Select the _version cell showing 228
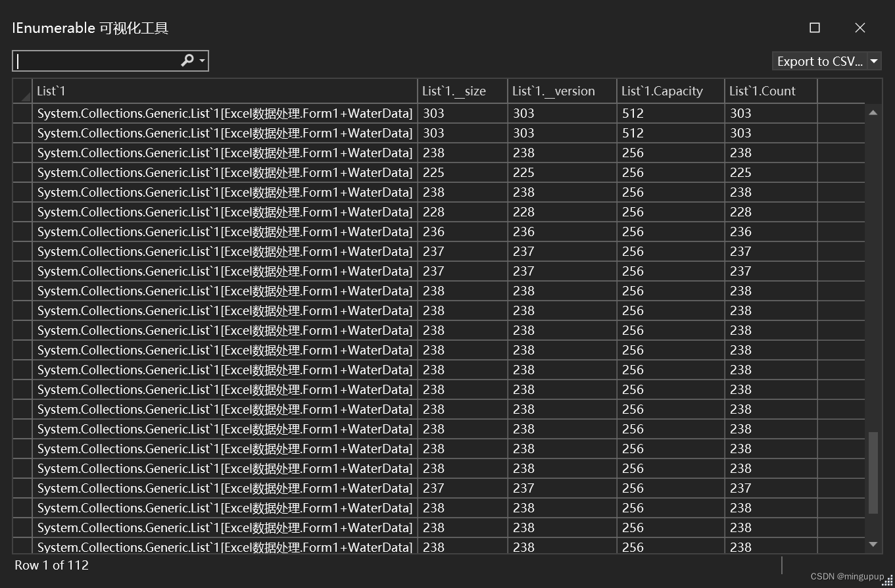 562,212
